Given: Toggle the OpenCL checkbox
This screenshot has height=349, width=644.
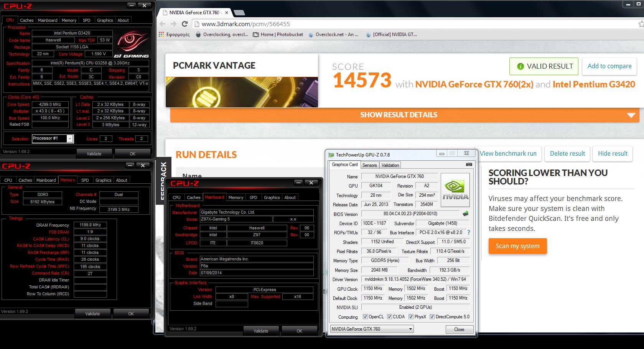Looking at the screenshot, I should point(365,317).
